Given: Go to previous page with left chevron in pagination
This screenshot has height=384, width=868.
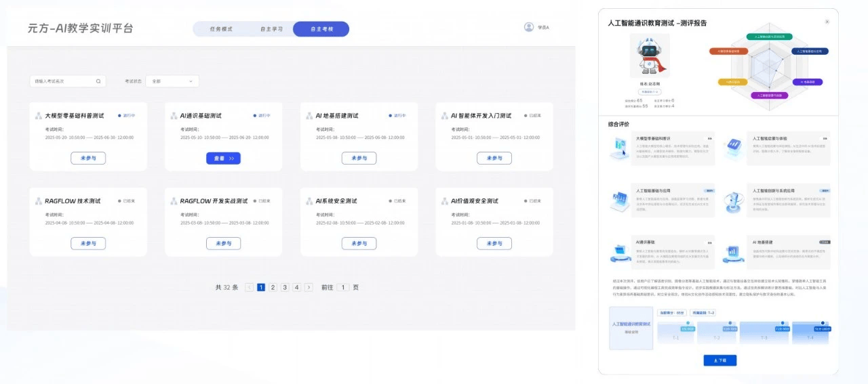Looking at the screenshot, I should point(249,287).
